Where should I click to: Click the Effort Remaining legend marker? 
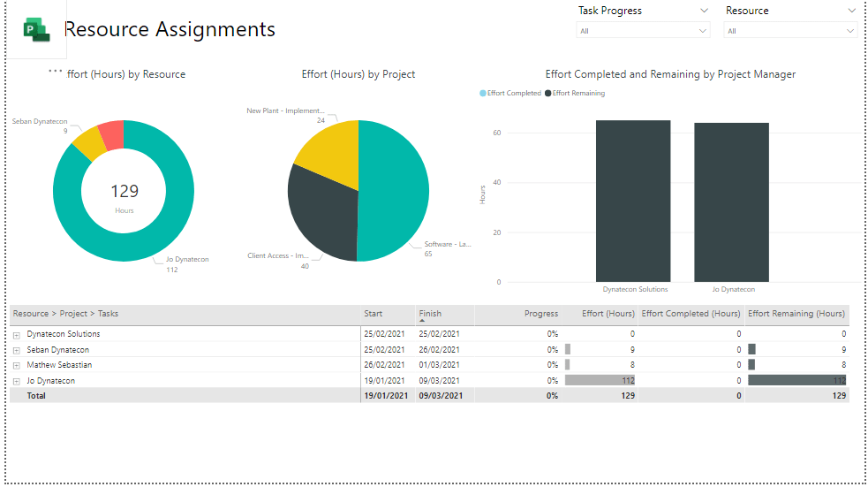(x=548, y=93)
